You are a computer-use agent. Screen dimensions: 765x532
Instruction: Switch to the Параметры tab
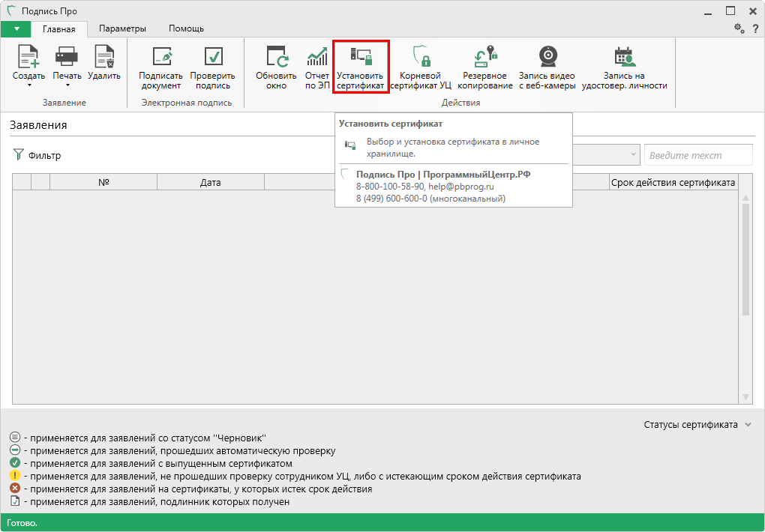pyautogui.click(x=122, y=28)
